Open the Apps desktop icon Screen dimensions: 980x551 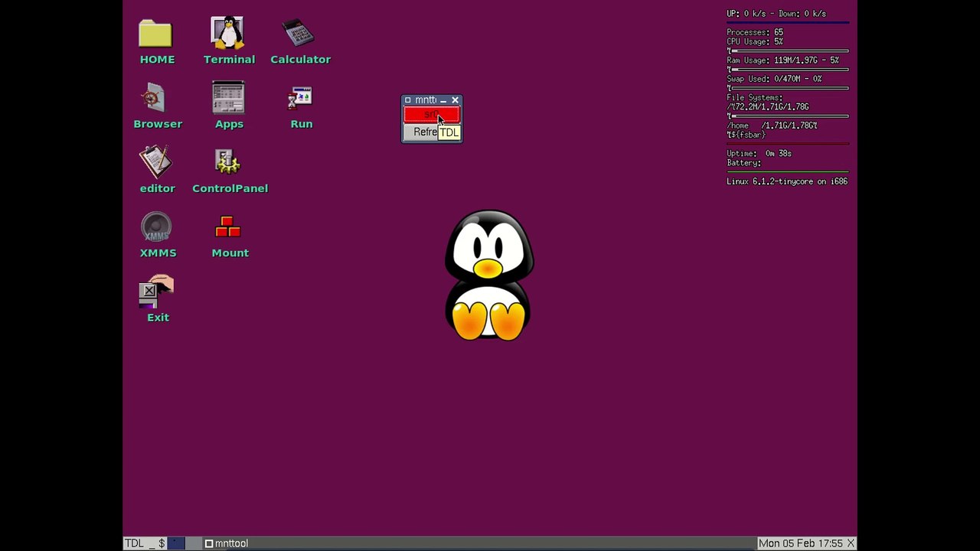coord(229,106)
